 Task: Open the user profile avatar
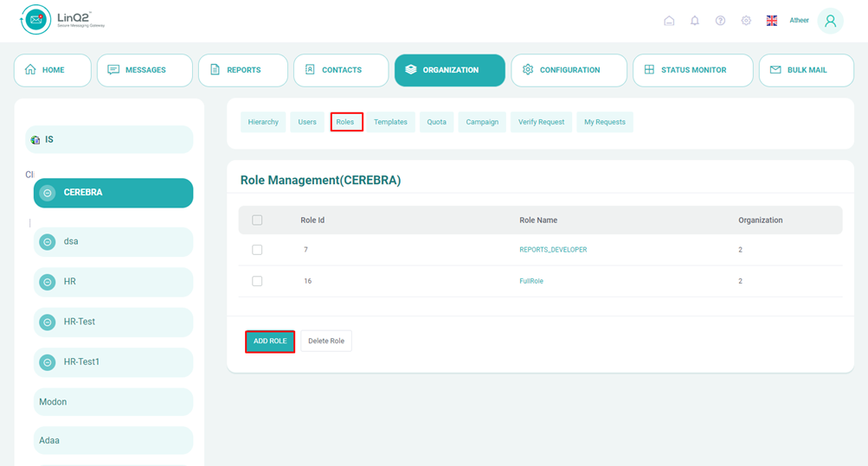(831, 21)
